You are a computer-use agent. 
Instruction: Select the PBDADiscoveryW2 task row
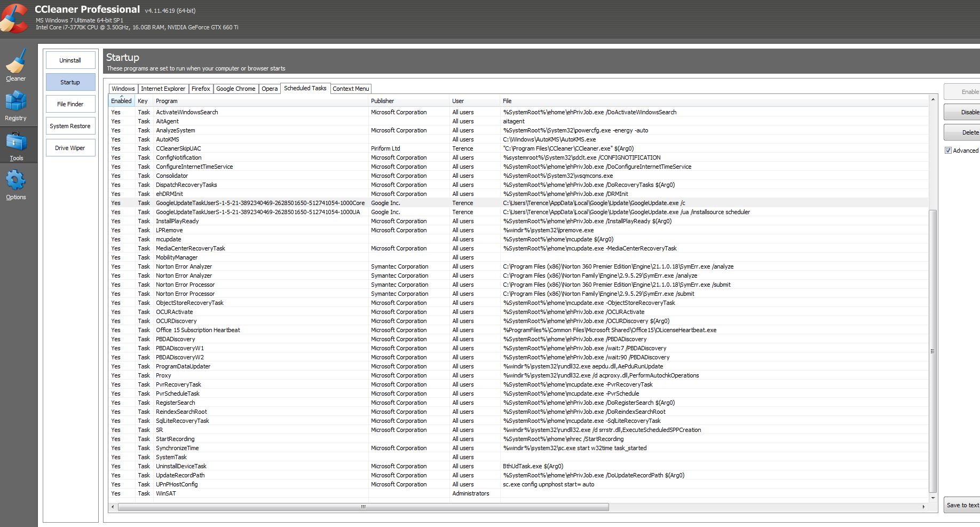click(518, 357)
